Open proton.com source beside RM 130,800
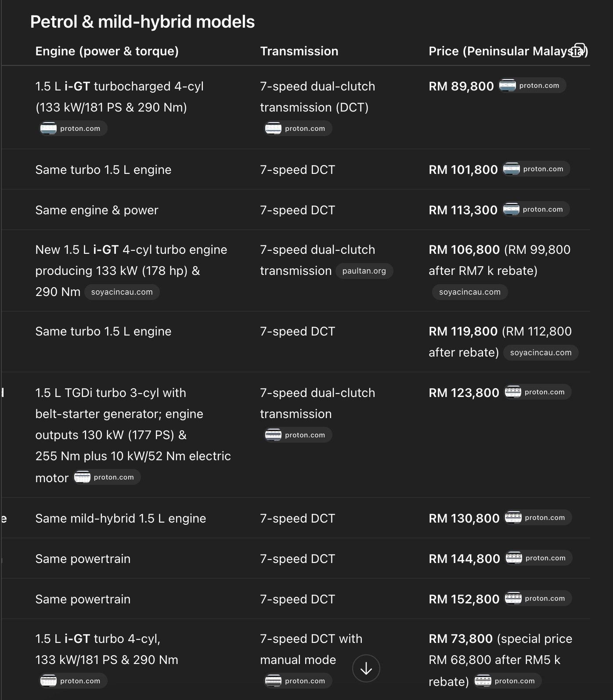The width and height of the screenshot is (613, 700). point(538,517)
